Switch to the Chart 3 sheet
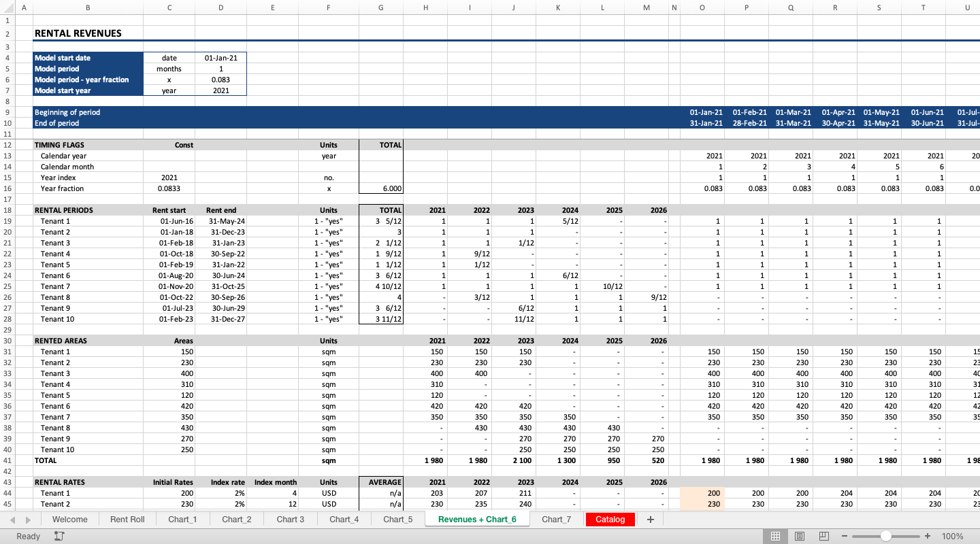 click(291, 519)
